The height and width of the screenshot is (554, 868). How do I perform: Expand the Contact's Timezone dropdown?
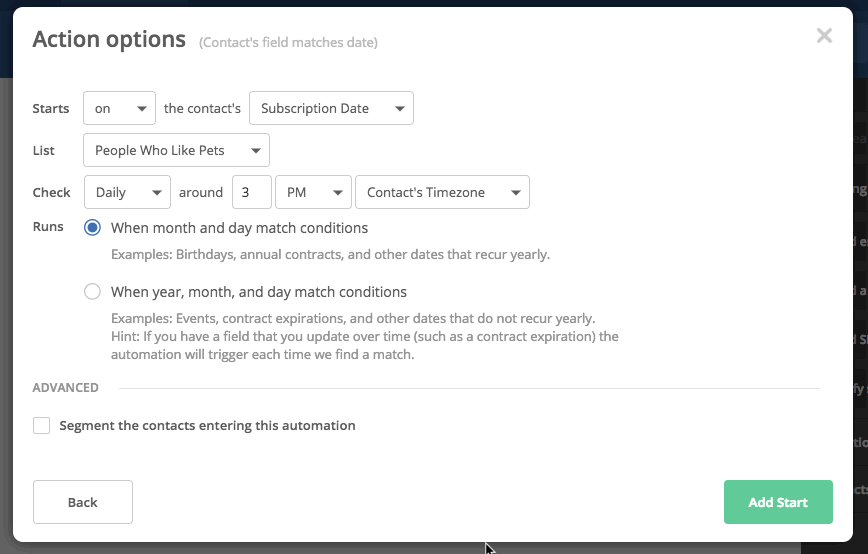point(442,193)
